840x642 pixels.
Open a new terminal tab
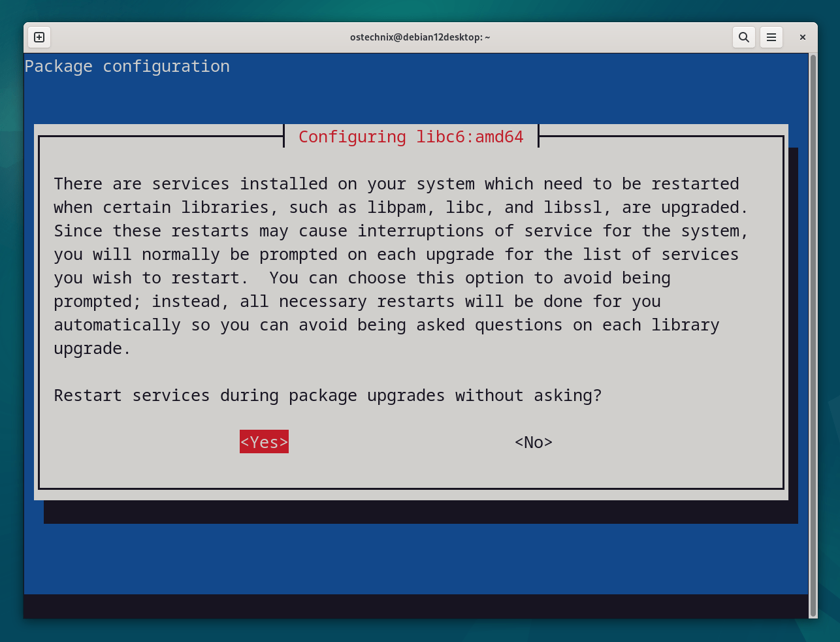pyautogui.click(x=39, y=37)
